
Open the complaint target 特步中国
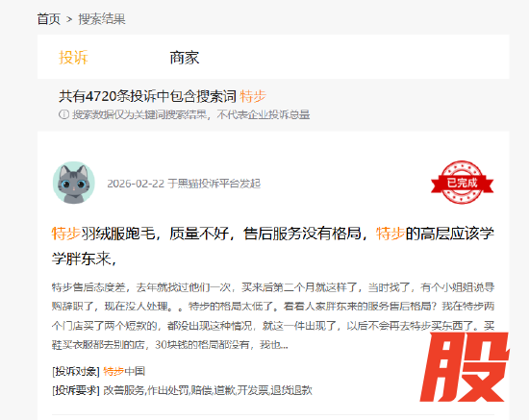click(x=124, y=371)
